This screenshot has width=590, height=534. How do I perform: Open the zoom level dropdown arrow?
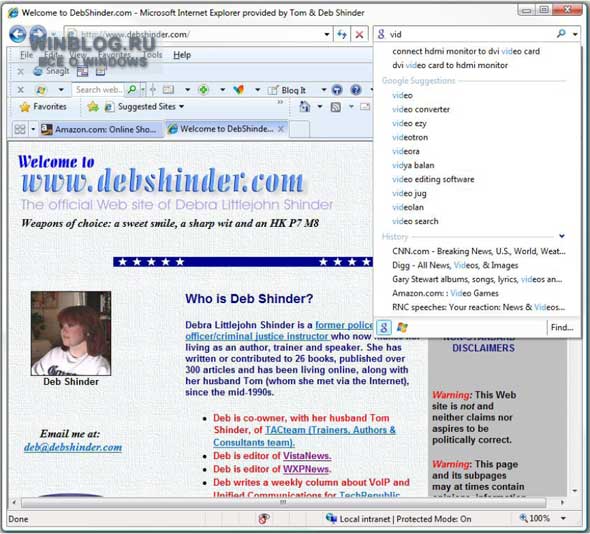[563, 519]
